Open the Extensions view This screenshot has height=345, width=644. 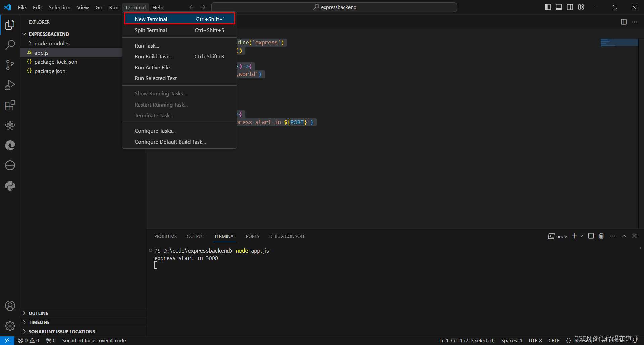(x=10, y=105)
